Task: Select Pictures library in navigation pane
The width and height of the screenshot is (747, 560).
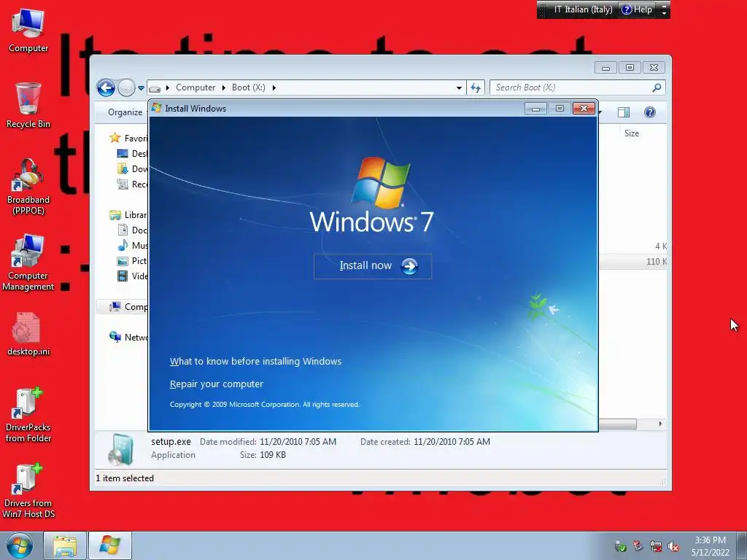Action: 133,260
